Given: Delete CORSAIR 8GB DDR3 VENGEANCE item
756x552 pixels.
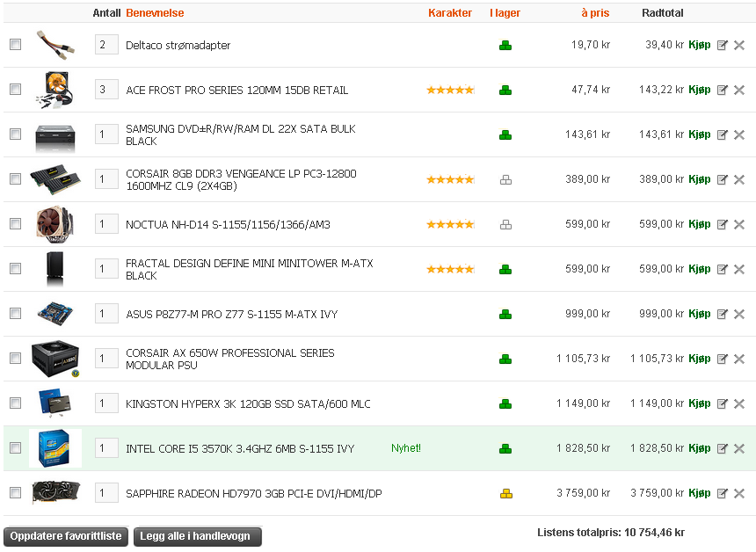Looking at the screenshot, I should point(739,180).
